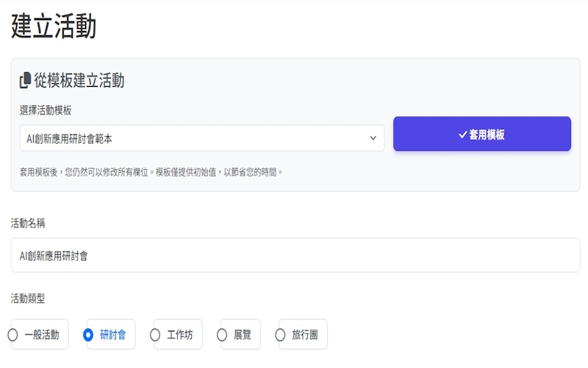The width and height of the screenshot is (588, 368).
Task: Open the 選擇活動模板 dropdown
Action: coord(202,138)
